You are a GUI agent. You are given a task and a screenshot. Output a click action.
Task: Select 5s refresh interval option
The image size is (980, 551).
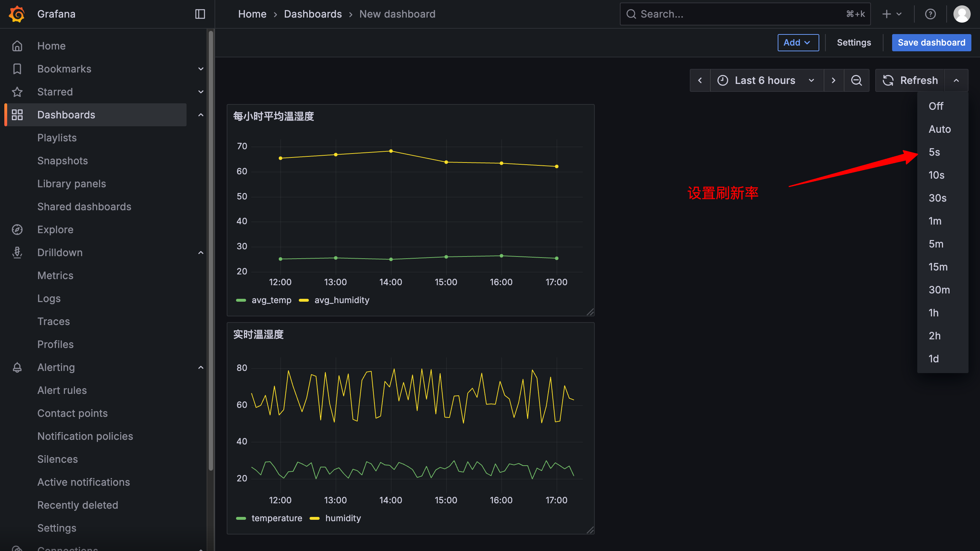tap(934, 152)
